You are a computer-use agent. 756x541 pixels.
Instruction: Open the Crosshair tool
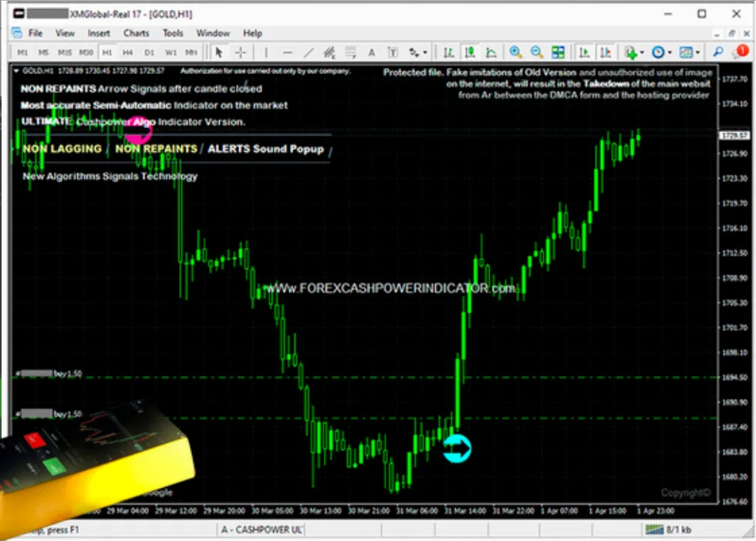tap(241, 52)
